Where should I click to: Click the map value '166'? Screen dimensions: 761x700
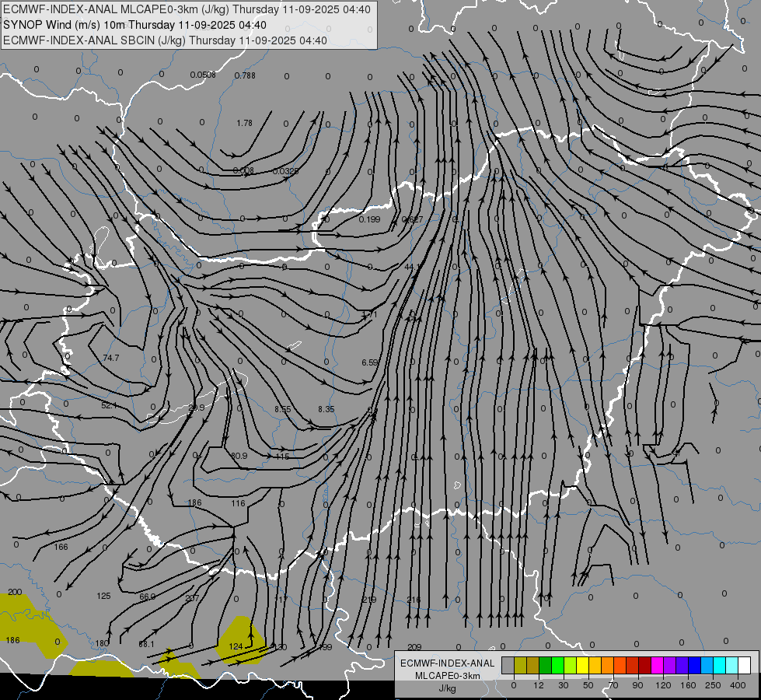pos(61,547)
